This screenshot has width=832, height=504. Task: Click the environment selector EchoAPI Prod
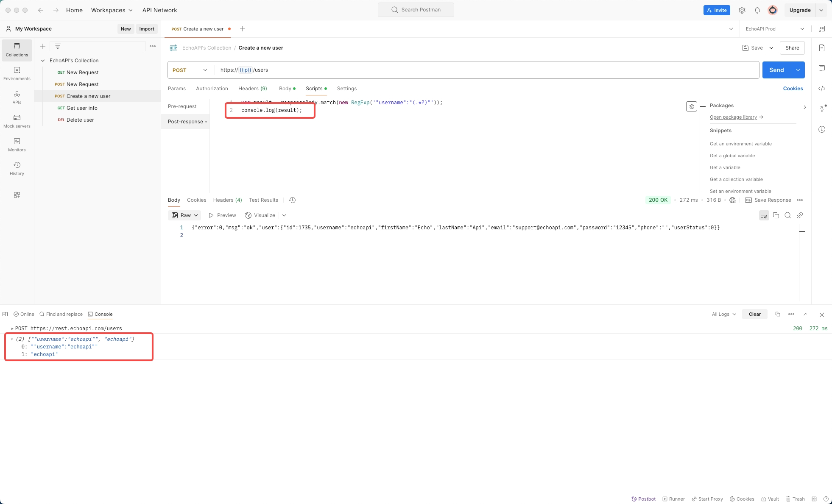coord(773,28)
